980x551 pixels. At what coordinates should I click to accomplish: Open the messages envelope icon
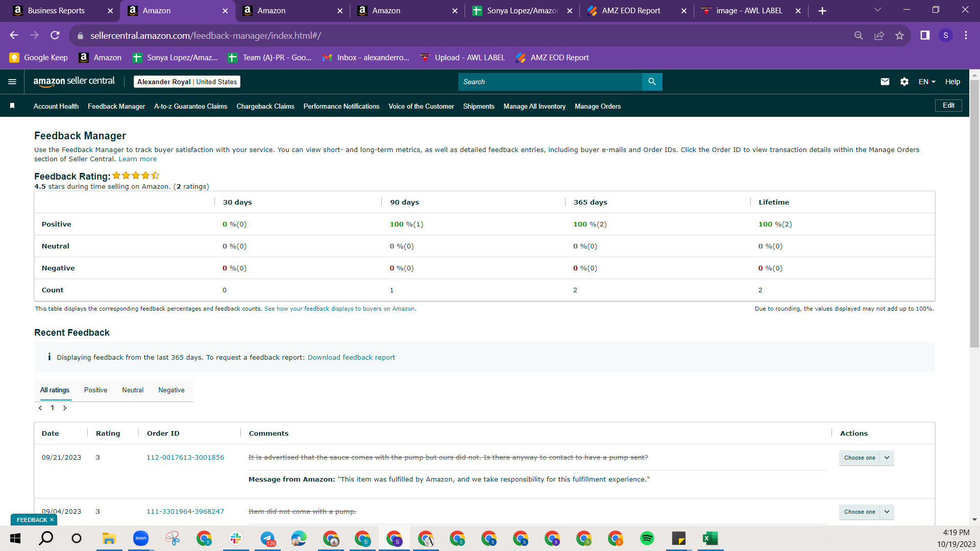click(x=885, y=82)
